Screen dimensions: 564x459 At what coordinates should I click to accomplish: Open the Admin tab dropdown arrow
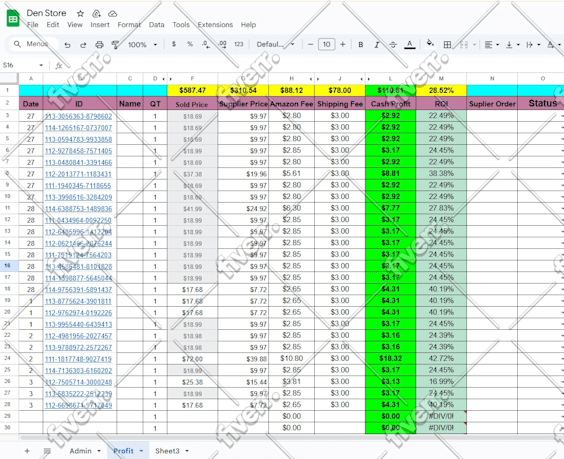tap(99, 451)
